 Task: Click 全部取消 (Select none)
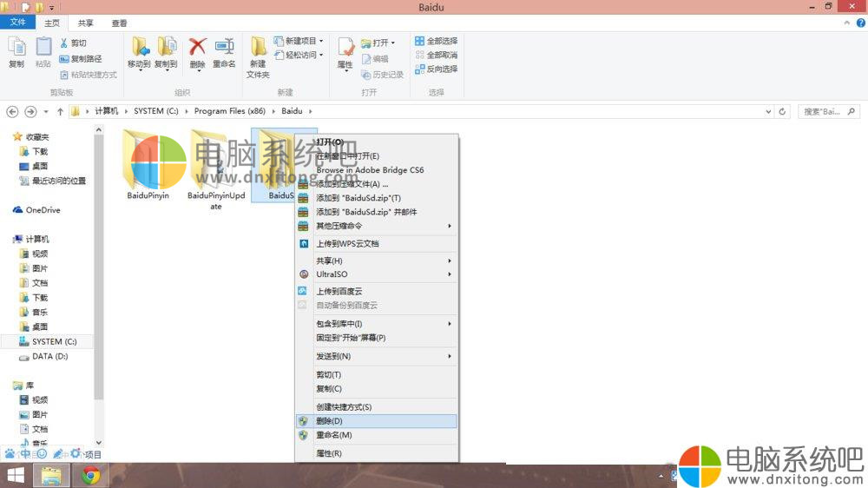click(x=437, y=55)
